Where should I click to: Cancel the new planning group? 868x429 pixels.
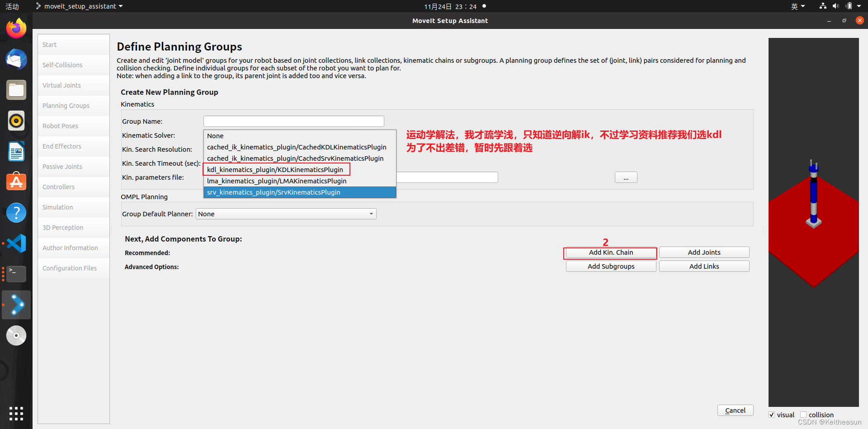click(735, 410)
